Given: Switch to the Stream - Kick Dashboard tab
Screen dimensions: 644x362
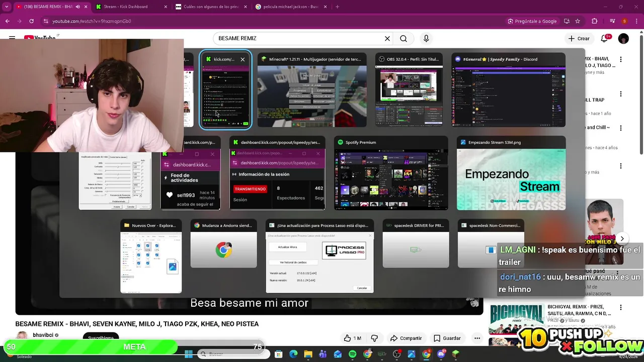Looking at the screenshot, I should 131,7.
